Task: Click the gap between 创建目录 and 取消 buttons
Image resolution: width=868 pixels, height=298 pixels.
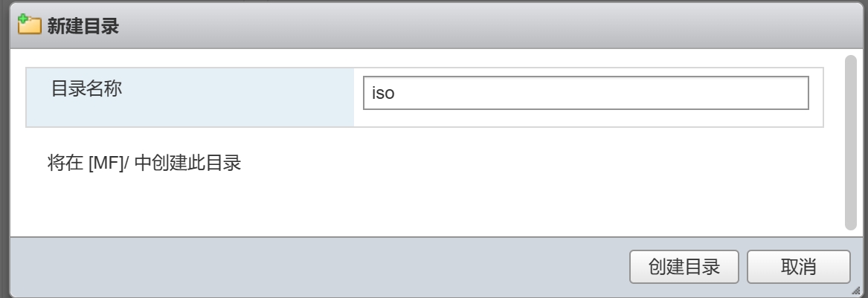Action: (742, 268)
